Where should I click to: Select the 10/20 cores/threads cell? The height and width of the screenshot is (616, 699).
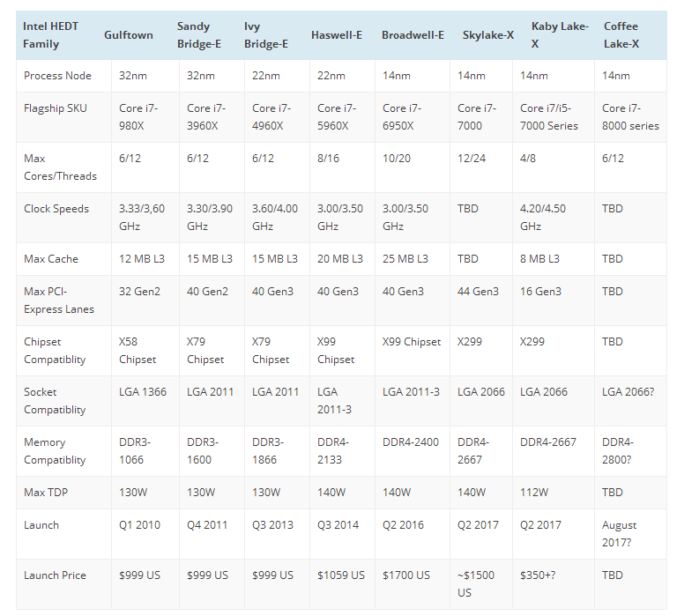398,159
